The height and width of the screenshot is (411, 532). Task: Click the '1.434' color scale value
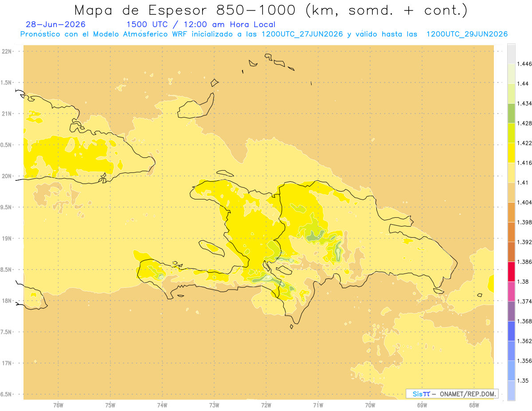coord(524,103)
